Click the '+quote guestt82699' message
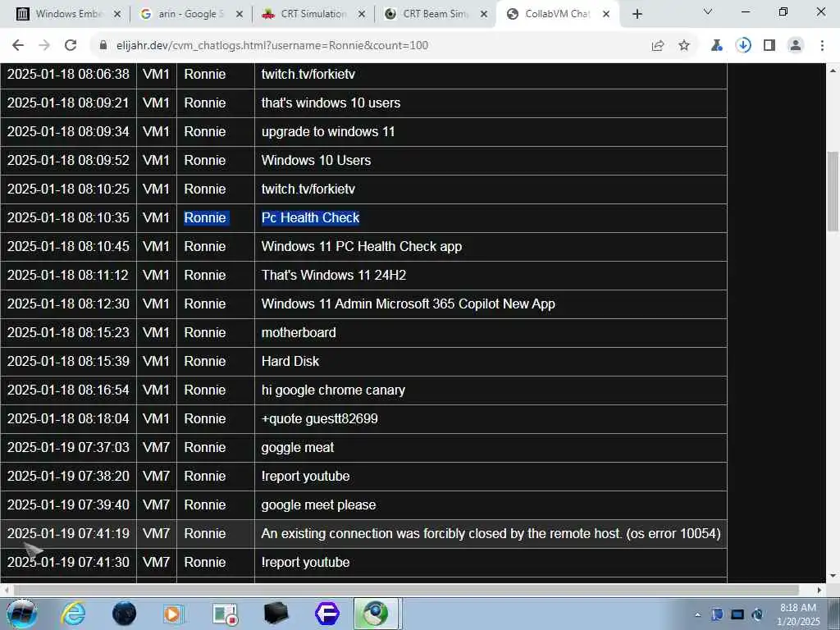Screen dimensions: 840x630 tap(319, 419)
